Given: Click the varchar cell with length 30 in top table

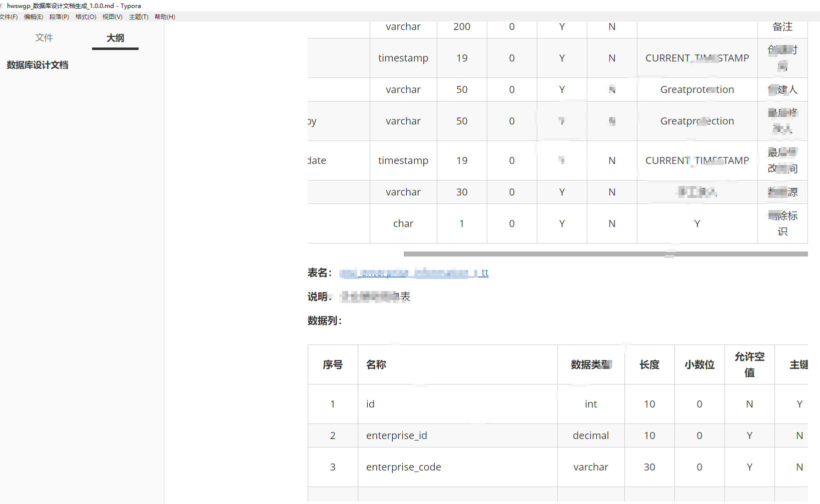Looking at the screenshot, I should (403, 192).
